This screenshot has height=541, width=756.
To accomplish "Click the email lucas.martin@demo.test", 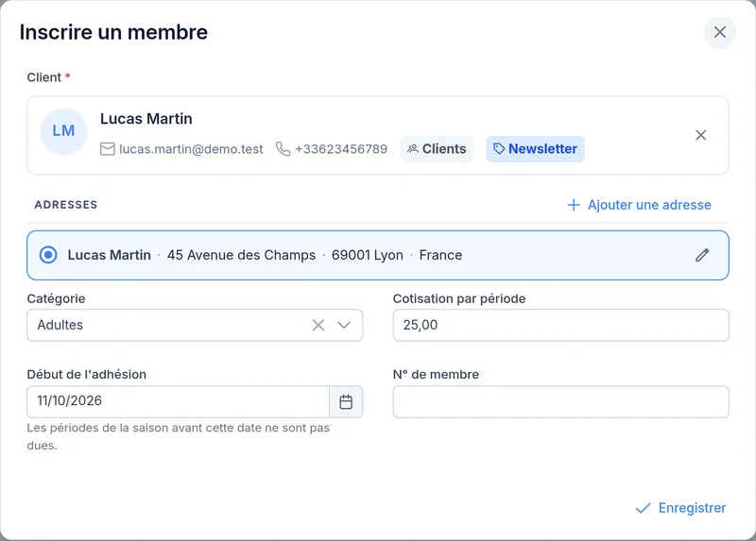I will [x=191, y=149].
